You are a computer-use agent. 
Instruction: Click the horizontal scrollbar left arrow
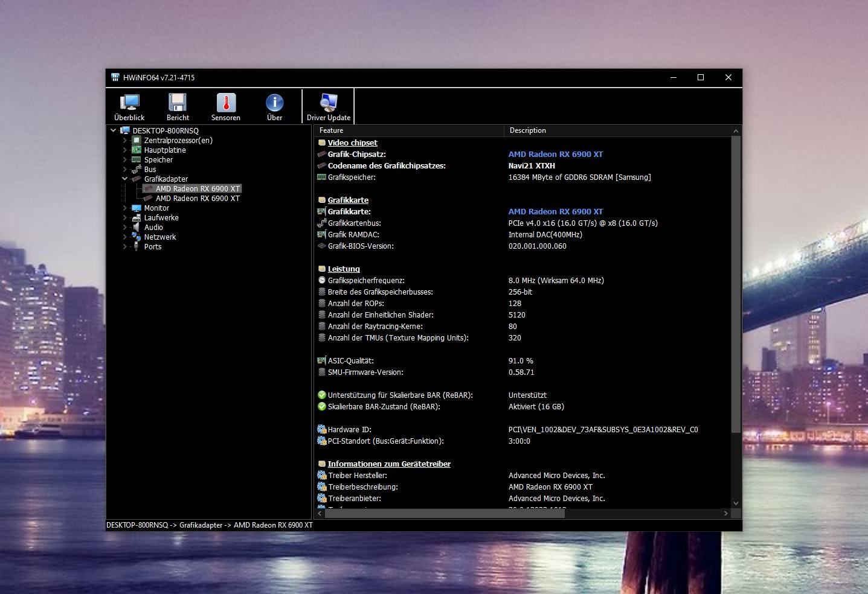point(320,513)
